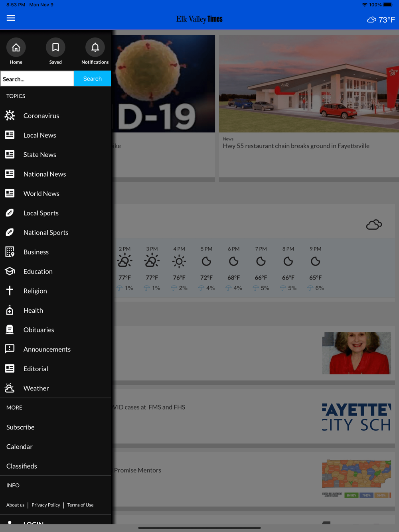Open the Calendar link

[x=20, y=447]
